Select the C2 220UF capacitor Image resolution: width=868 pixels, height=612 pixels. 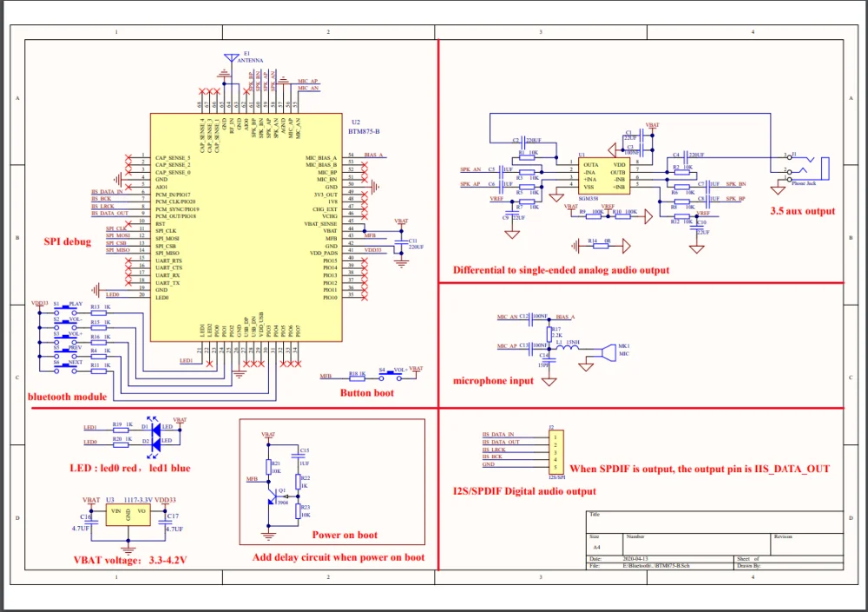click(x=523, y=143)
